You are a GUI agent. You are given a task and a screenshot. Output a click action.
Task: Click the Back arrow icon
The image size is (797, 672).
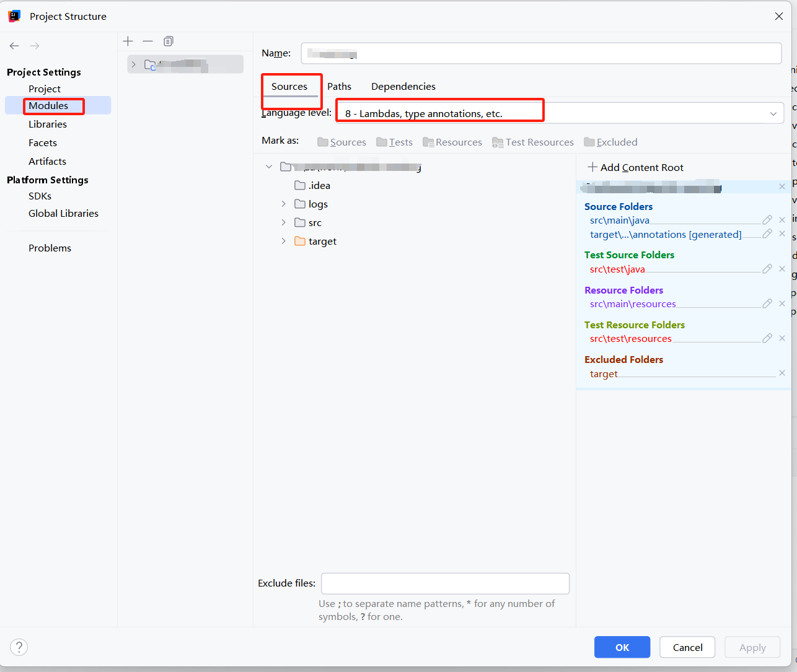14,46
